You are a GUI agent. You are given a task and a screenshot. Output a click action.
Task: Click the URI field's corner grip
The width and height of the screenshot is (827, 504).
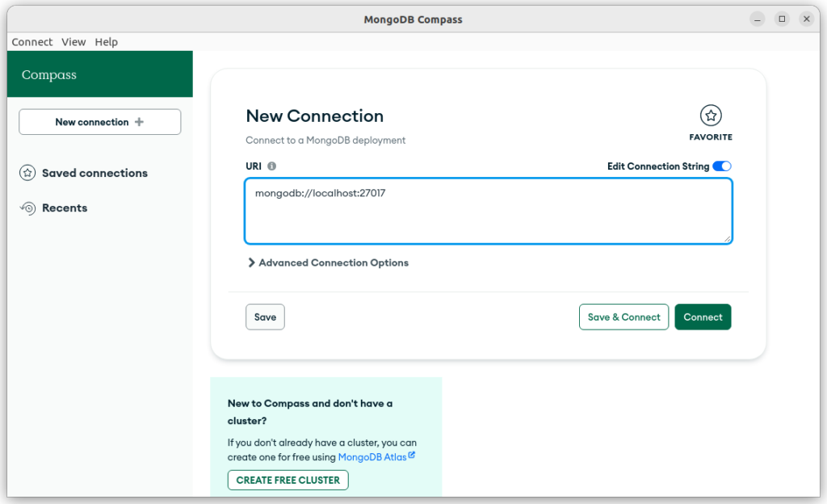pos(728,239)
